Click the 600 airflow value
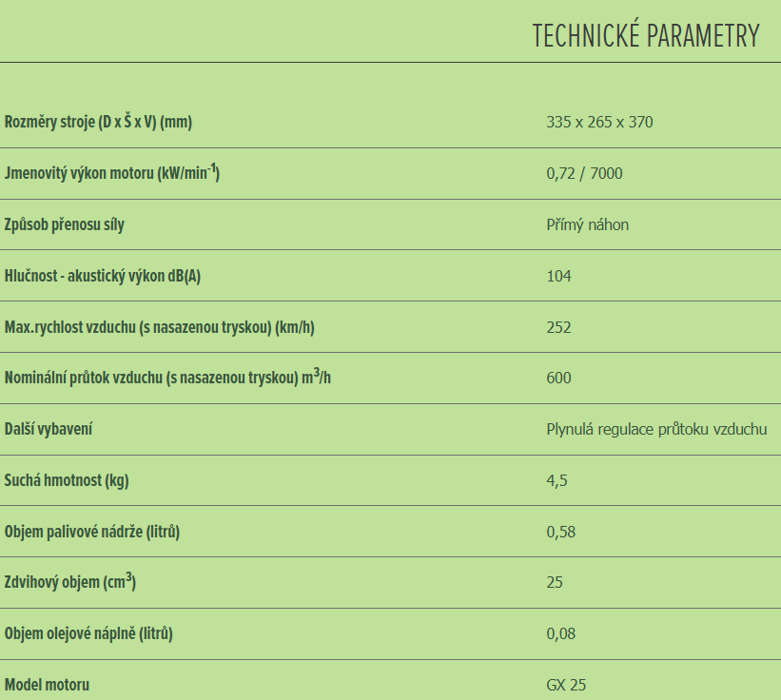Screen dimensions: 781x700 [x=558, y=378]
